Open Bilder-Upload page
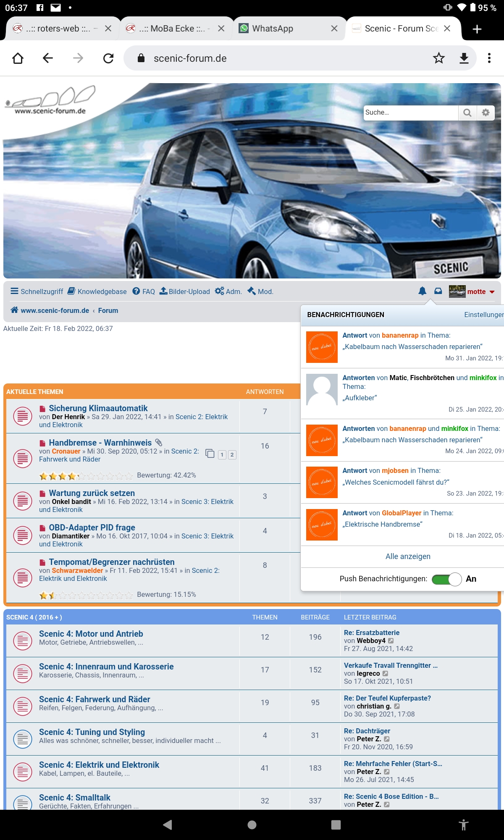 [185, 291]
